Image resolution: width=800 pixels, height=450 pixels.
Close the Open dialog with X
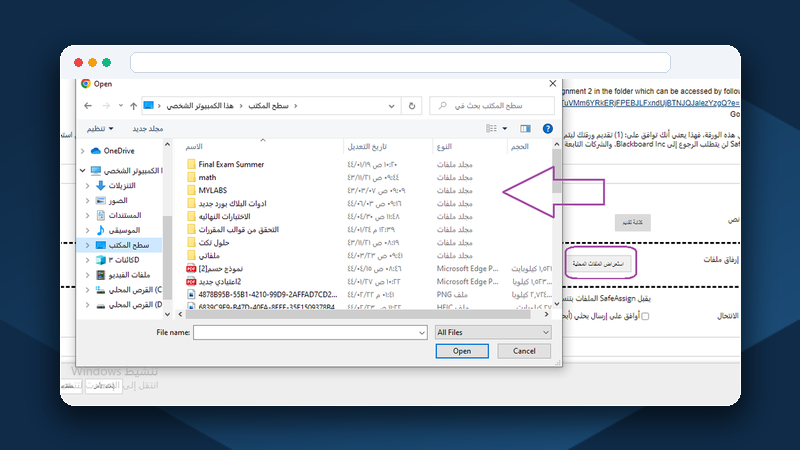point(553,84)
